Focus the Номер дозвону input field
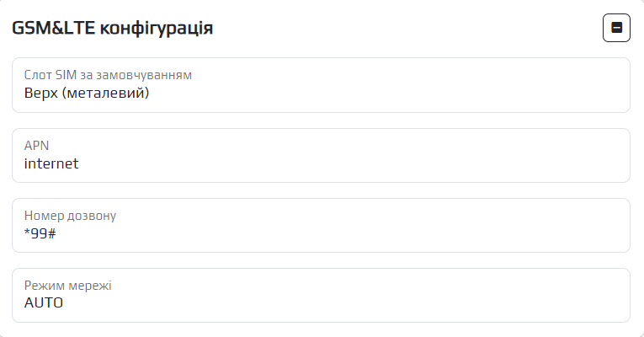The height and width of the screenshot is (337, 644). (321, 226)
